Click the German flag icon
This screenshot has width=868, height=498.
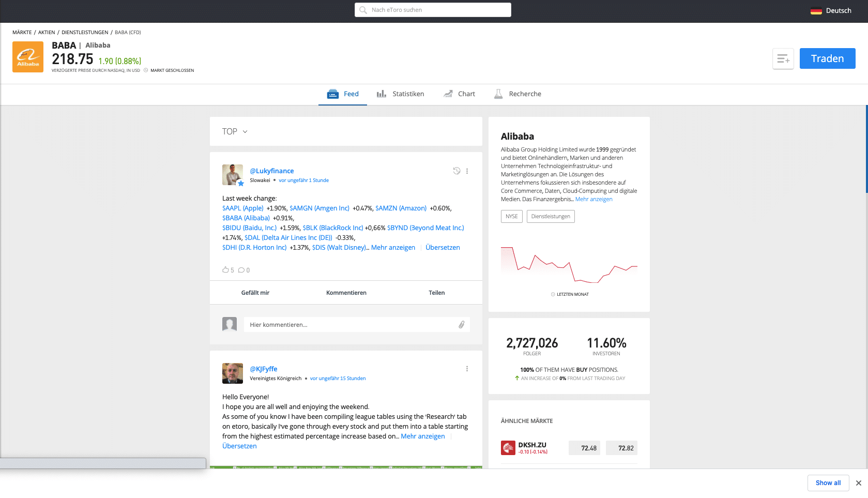[x=816, y=11]
